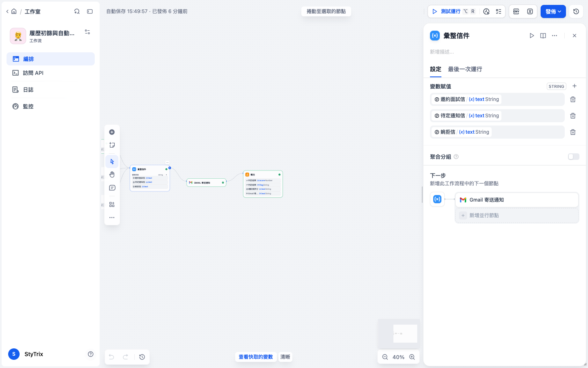Screen dimensions: 588x368
Task: Open 編排 in the sidebar
Action: point(51,59)
